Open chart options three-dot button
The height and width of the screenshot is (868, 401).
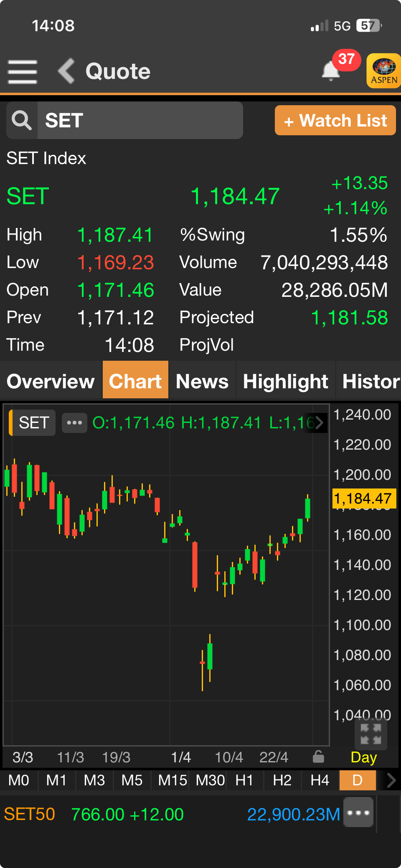click(74, 423)
